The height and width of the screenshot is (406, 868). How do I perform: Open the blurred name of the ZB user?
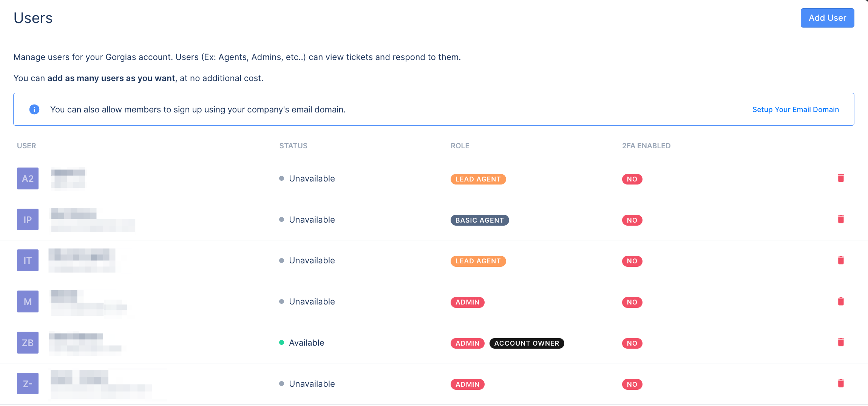[x=86, y=343]
